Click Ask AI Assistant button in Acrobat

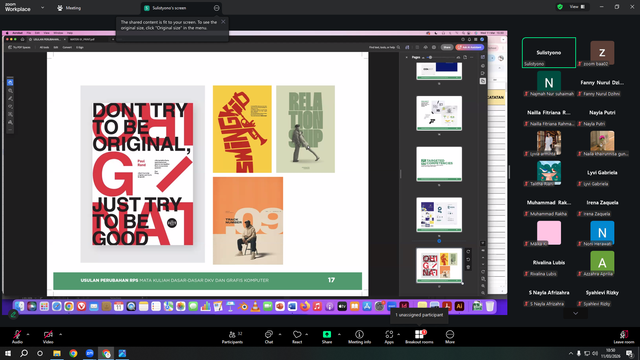click(470, 47)
